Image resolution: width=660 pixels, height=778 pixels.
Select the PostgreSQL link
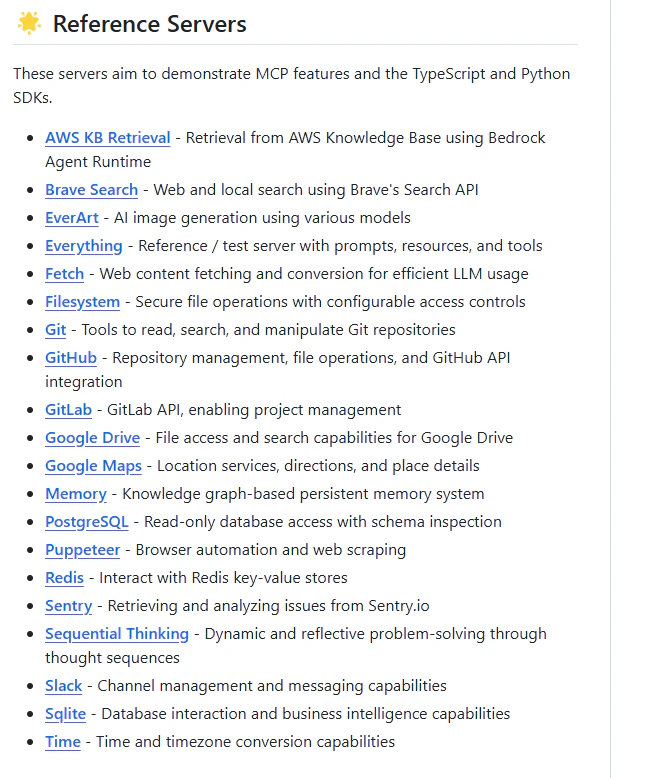coord(87,522)
